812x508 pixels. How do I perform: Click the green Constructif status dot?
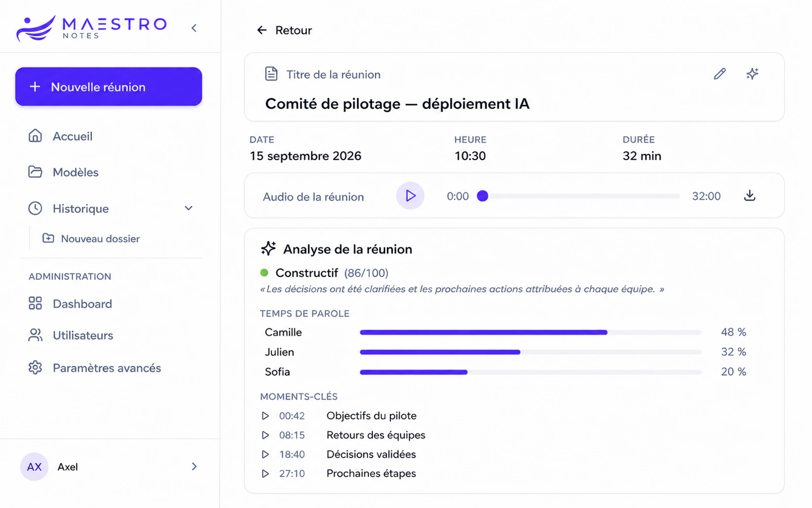[264, 273]
